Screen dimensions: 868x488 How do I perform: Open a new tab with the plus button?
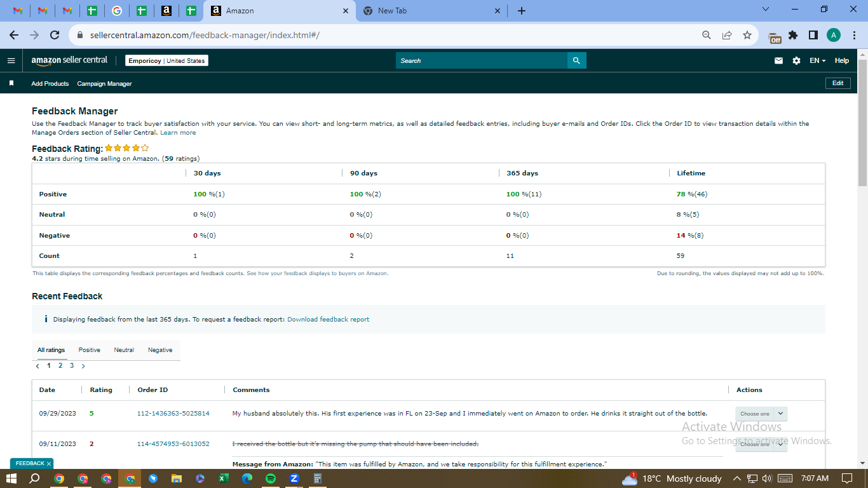(522, 11)
